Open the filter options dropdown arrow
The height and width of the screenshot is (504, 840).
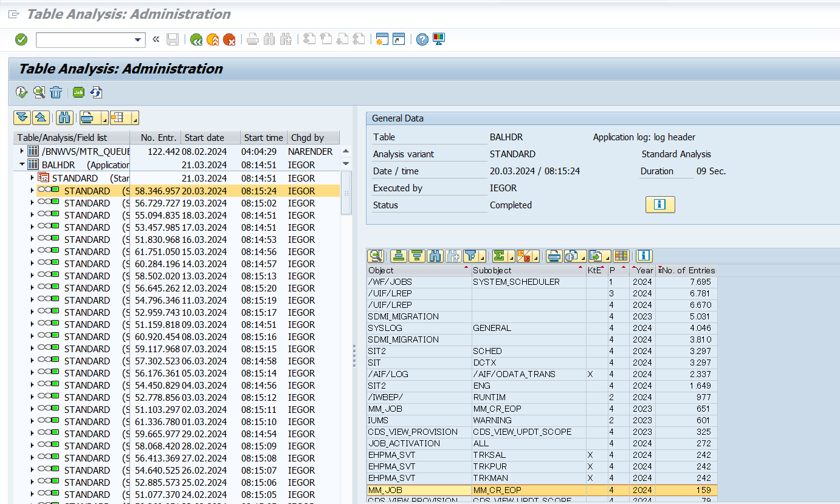(482, 256)
